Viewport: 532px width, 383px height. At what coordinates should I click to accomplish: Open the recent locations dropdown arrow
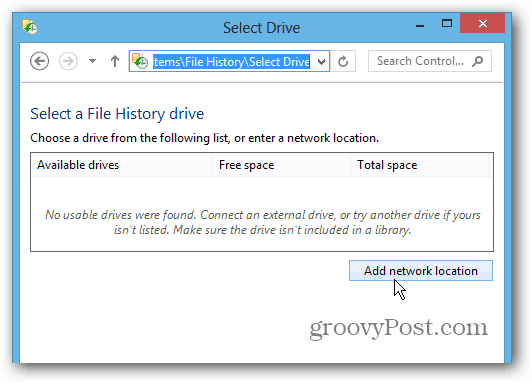pos(92,61)
